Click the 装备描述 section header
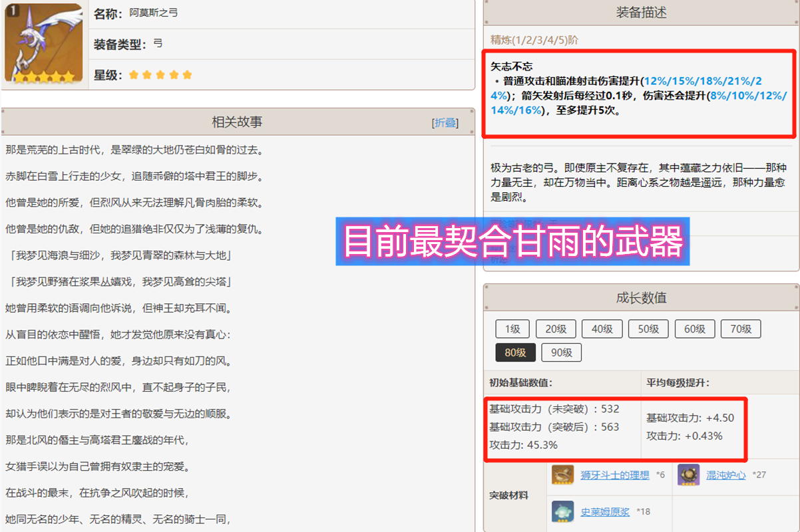This screenshot has width=800, height=532. click(641, 13)
